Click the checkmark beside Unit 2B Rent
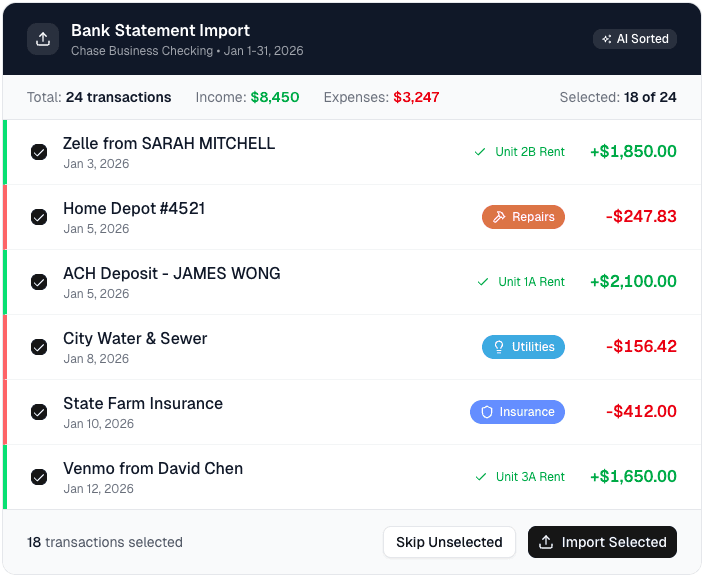Image resolution: width=704 pixels, height=578 pixels. (x=480, y=152)
